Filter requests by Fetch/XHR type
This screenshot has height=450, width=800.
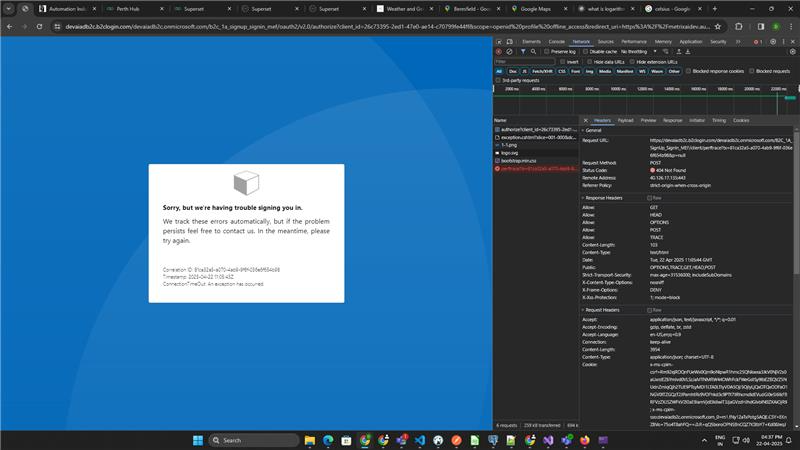coord(542,71)
